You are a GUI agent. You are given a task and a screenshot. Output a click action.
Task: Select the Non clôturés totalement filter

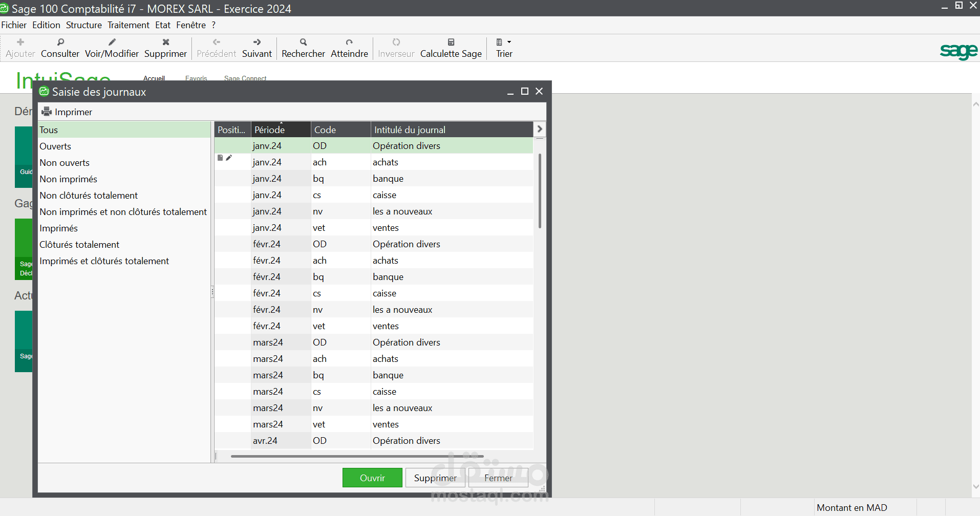[124, 196]
